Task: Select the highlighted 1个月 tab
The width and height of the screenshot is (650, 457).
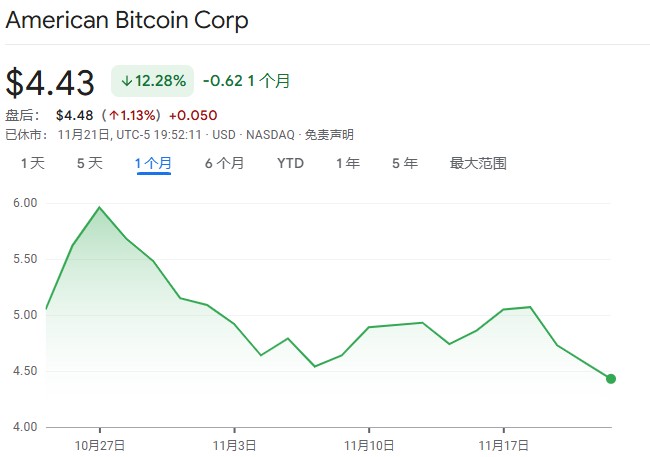Action: (x=154, y=163)
